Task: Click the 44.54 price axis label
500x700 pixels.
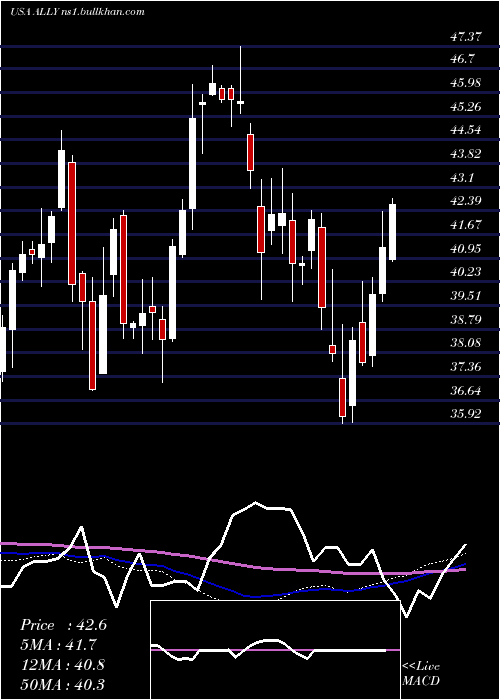Action: pos(466,130)
